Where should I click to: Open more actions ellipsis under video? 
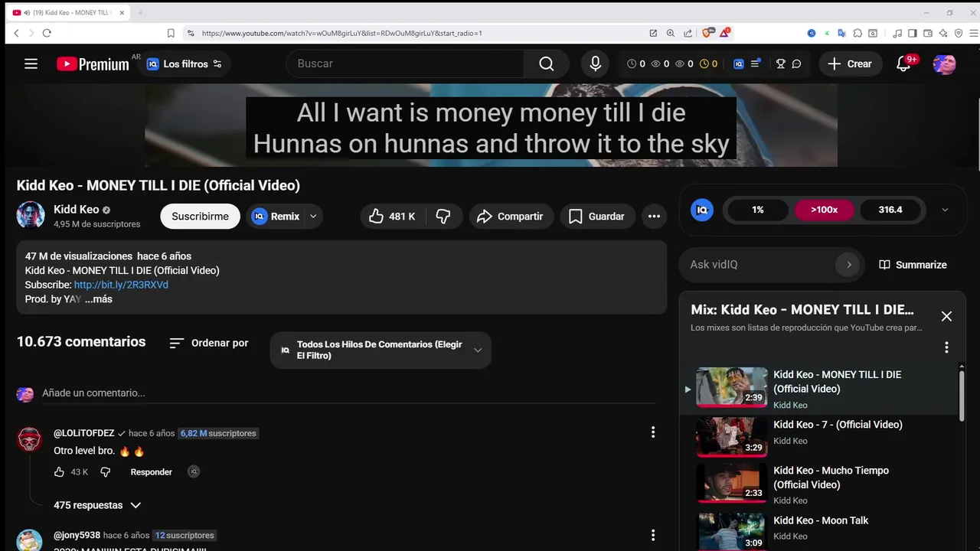(654, 217)
